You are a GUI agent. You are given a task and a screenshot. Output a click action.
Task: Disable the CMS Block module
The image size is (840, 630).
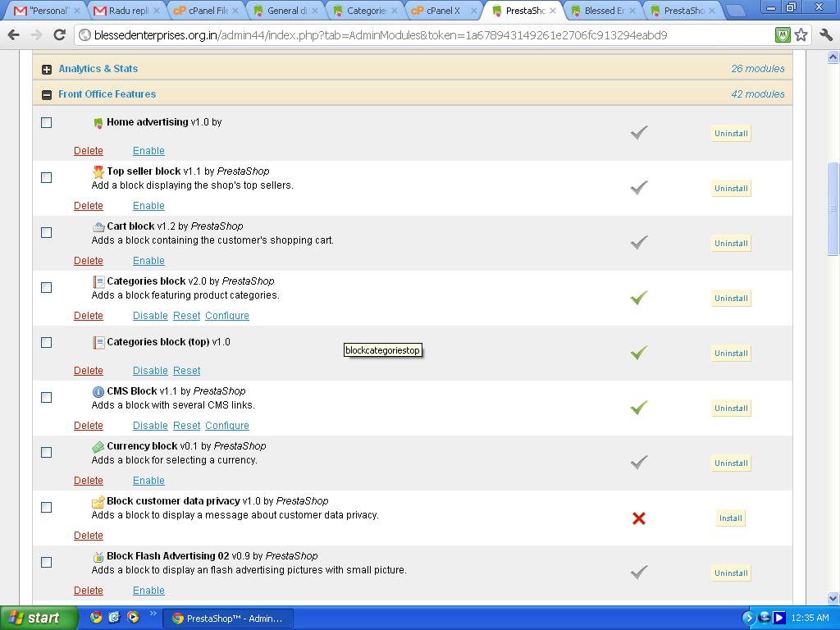tap(150, 426)
